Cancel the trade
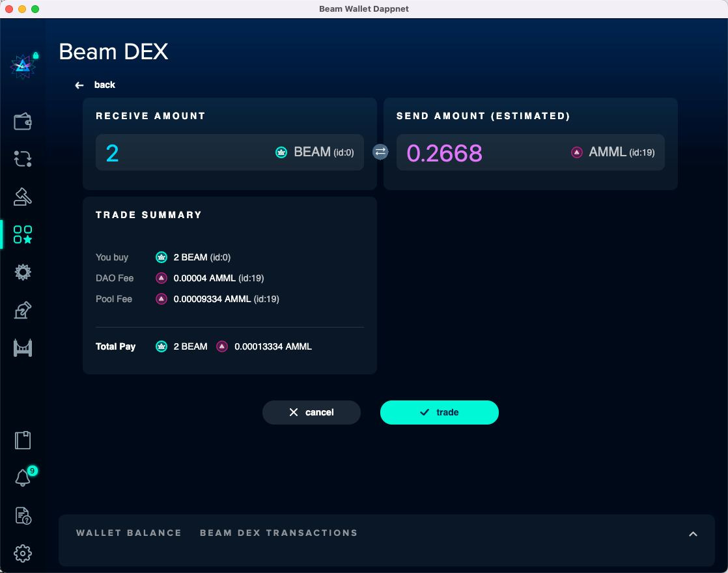Screen dimensions: 728x573 (311, 412)
